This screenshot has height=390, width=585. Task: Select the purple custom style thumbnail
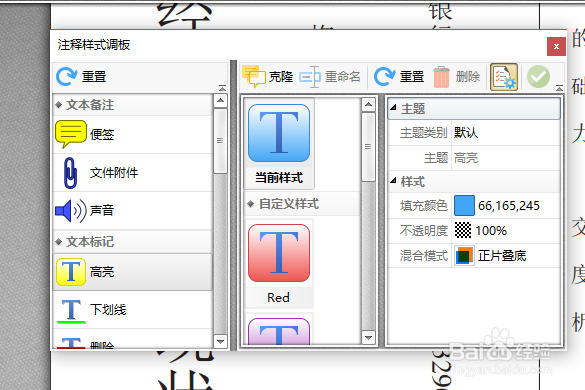(x=279, y=330)
